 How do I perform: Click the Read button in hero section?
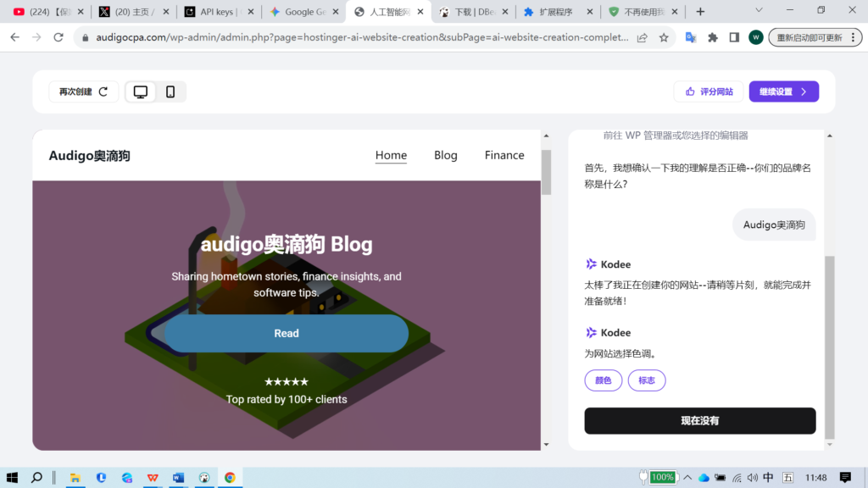point(287,333)
